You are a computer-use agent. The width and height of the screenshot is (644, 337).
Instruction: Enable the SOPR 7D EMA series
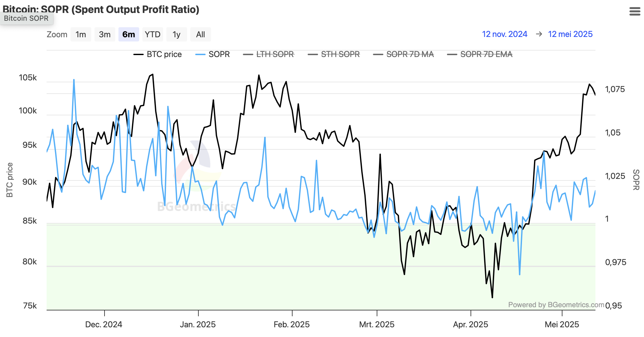click(x=486, y=54)
